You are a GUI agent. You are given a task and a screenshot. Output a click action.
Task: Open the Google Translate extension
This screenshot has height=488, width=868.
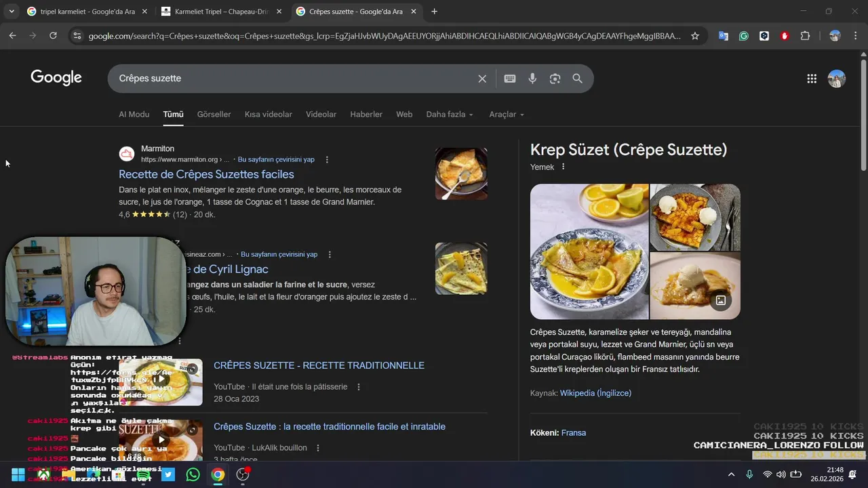pyautogui.click(x=724, y=36)
